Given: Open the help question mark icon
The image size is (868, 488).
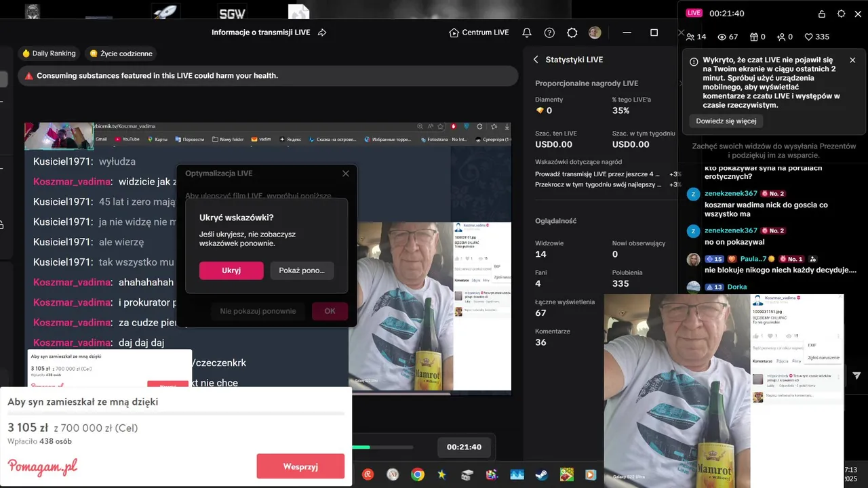Looking at the screenshot, I should [x=549, y=33].
